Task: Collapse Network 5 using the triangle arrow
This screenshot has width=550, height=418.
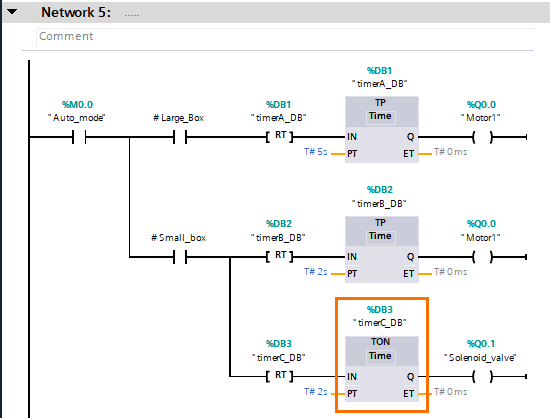Action: click(x=12, y=12)
